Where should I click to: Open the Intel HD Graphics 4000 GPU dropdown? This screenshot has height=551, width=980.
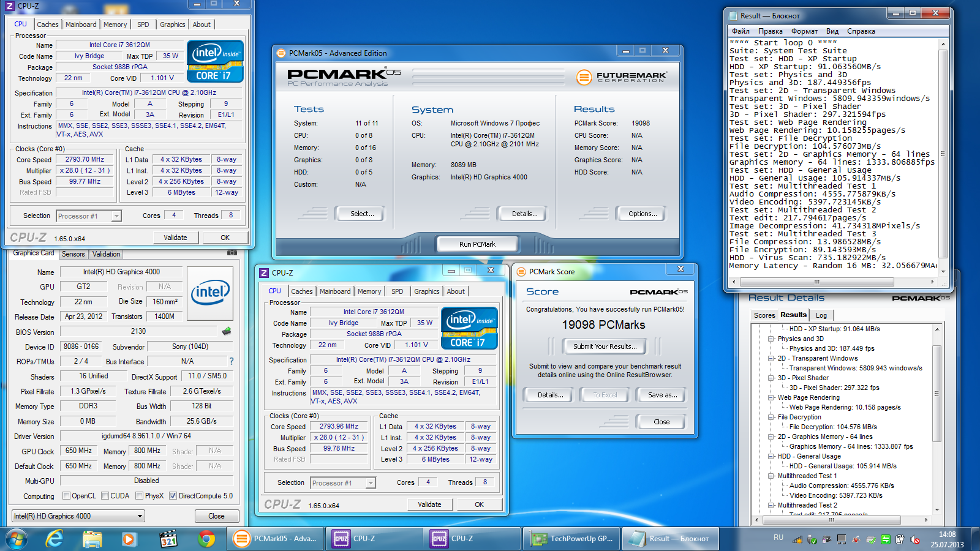point(78,516)
